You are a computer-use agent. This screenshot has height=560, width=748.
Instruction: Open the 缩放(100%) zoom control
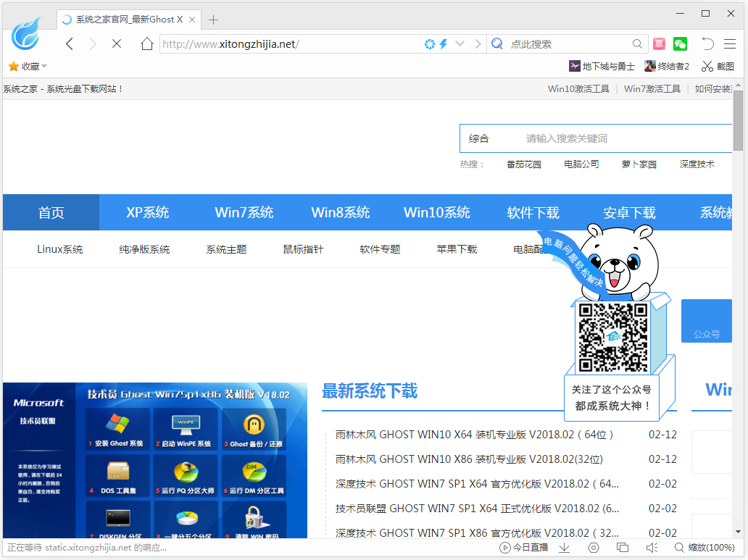pos(705,548)
